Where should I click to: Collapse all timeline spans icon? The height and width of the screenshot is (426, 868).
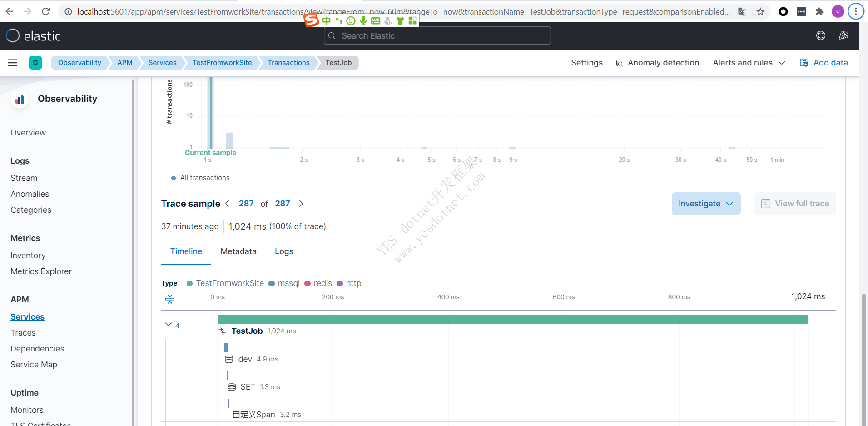coord(170,299)
